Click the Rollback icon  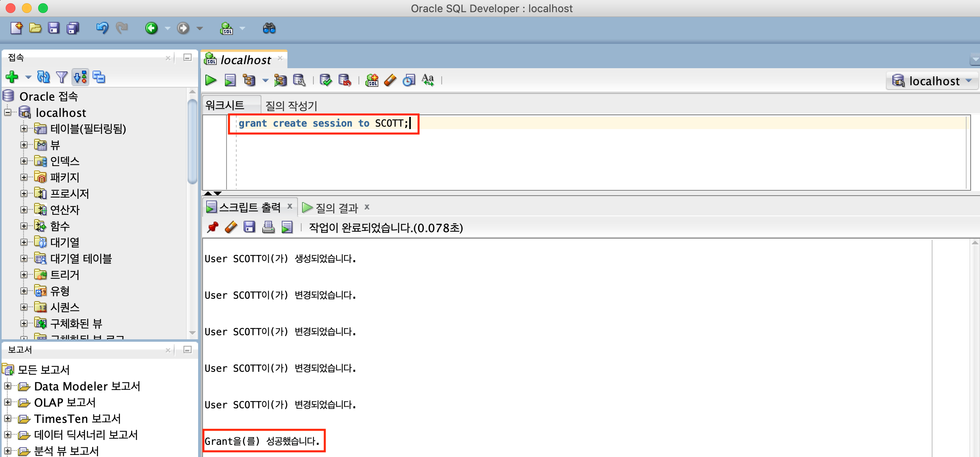[344, 80]
